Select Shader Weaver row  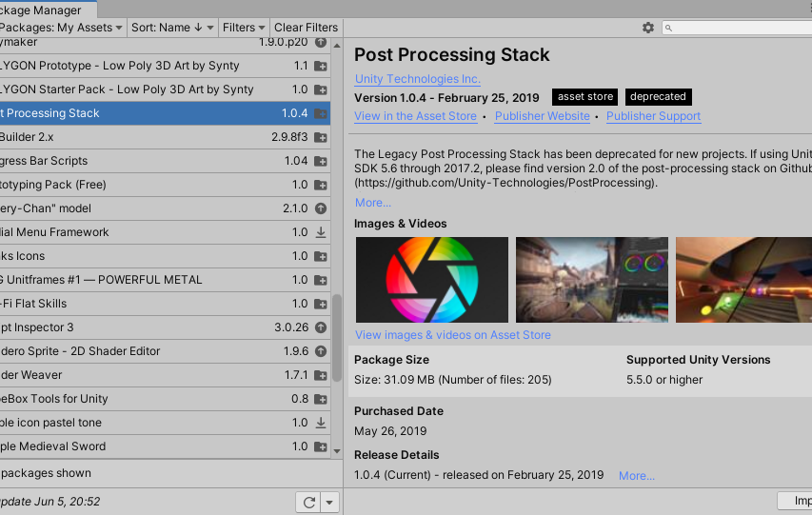point(165,375)
